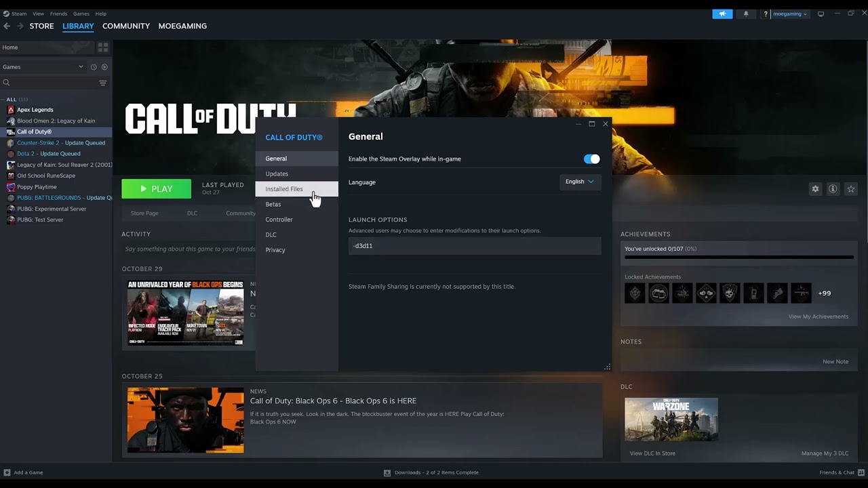
Task: Go back with the left arrow icon
Action: pos(7,26)
